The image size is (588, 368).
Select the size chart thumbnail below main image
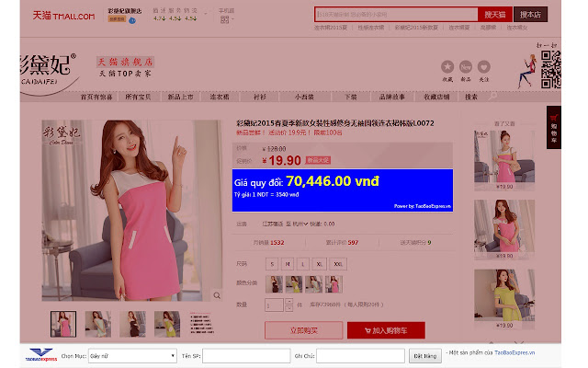[201, 324]
